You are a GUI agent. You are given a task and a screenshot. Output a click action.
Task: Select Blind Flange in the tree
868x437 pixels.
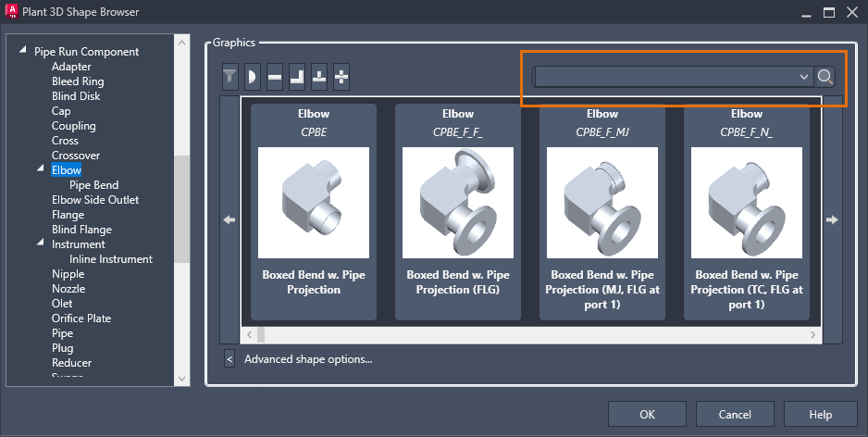[82, 230]
